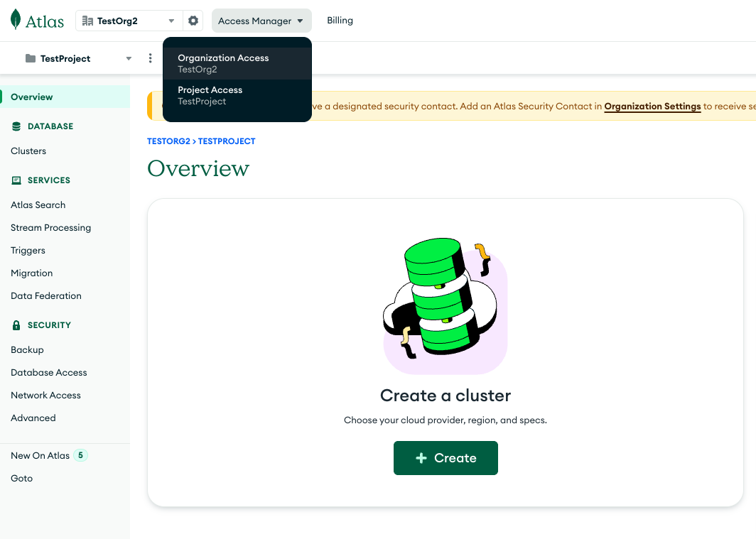Click the DATABASE section icon
756x539 pixels.
coord(15,126)
